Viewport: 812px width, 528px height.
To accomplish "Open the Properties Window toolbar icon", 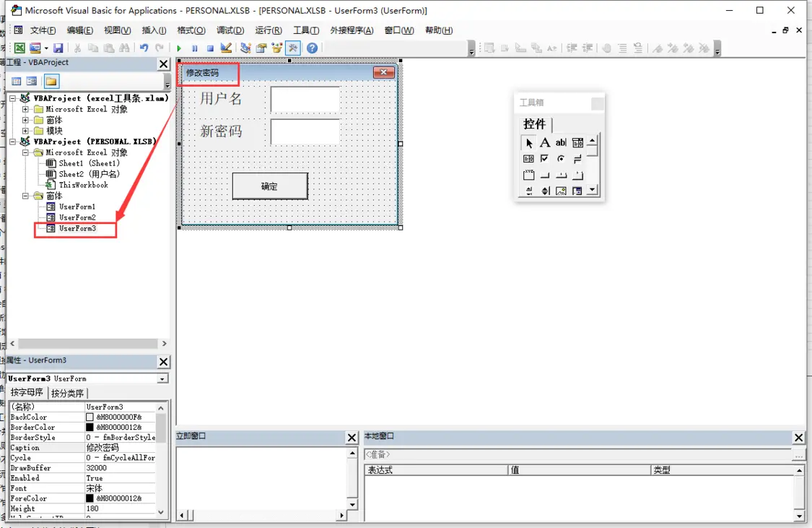I will coord(261,48).
